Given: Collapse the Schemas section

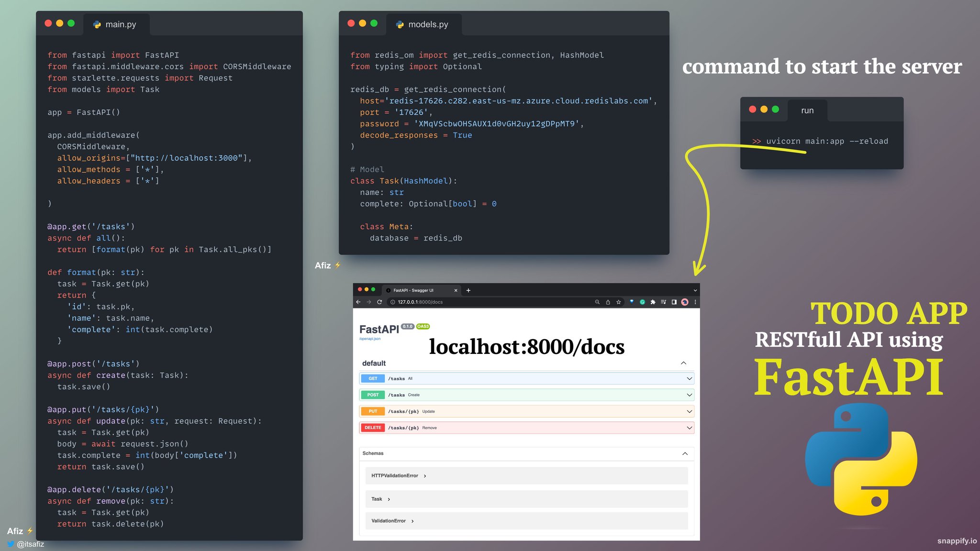Looking at the screenshot, I should [x=685, y=453].
